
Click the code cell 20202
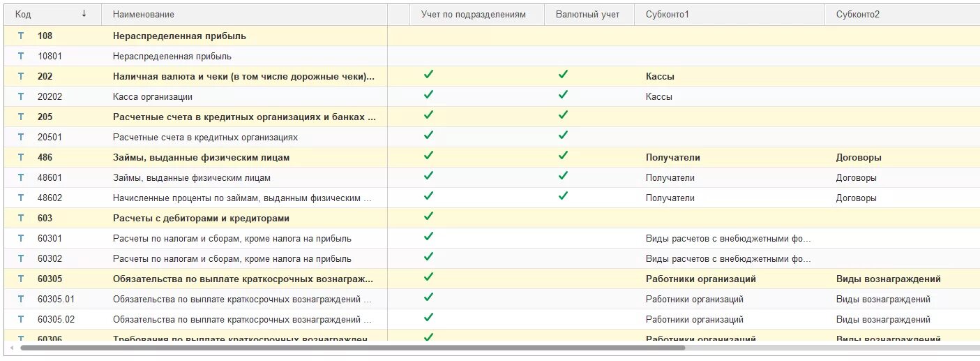tap(50, 96)
